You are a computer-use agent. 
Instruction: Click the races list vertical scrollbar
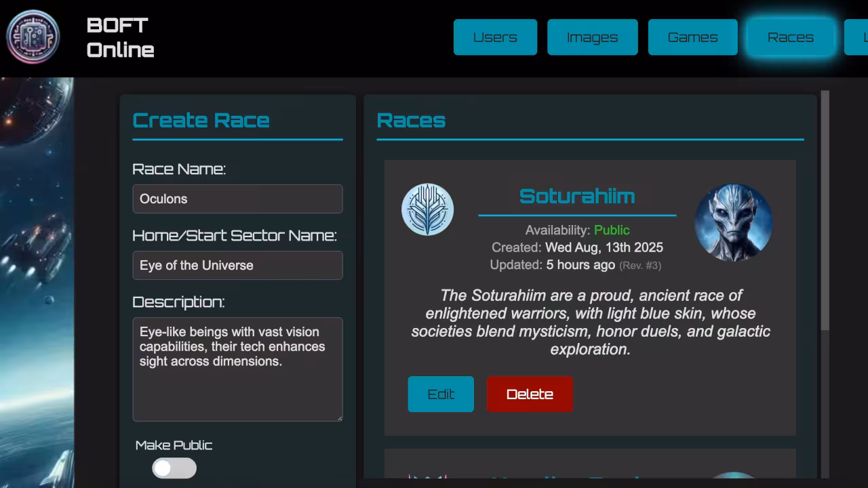coord(825,210)
